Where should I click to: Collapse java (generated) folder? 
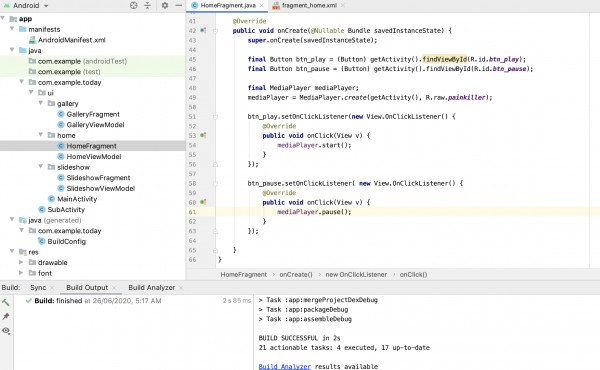point(12,220)
